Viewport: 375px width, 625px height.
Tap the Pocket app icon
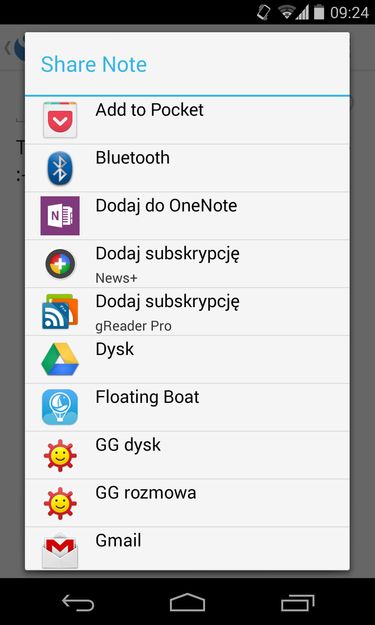pyautogui.click(x=60, y=120)
